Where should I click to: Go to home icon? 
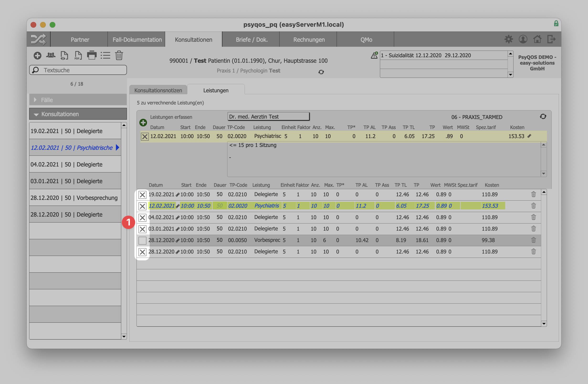click(537, 39)
